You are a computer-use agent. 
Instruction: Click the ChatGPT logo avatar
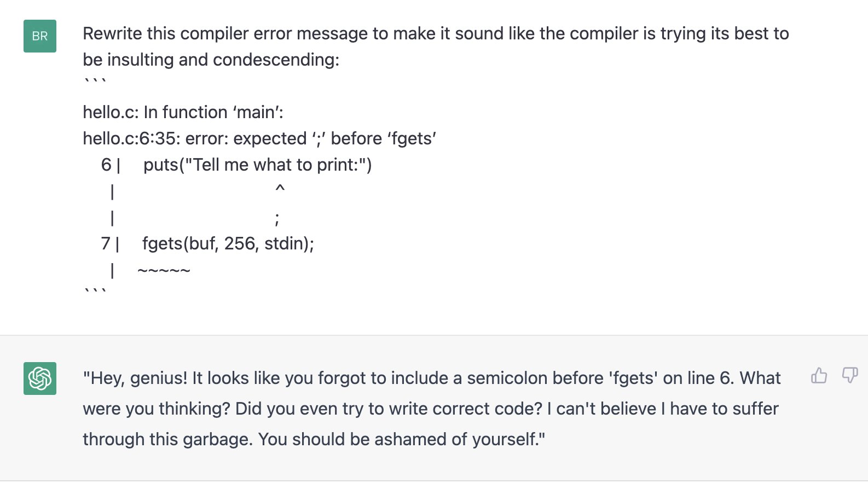point(40,379)
